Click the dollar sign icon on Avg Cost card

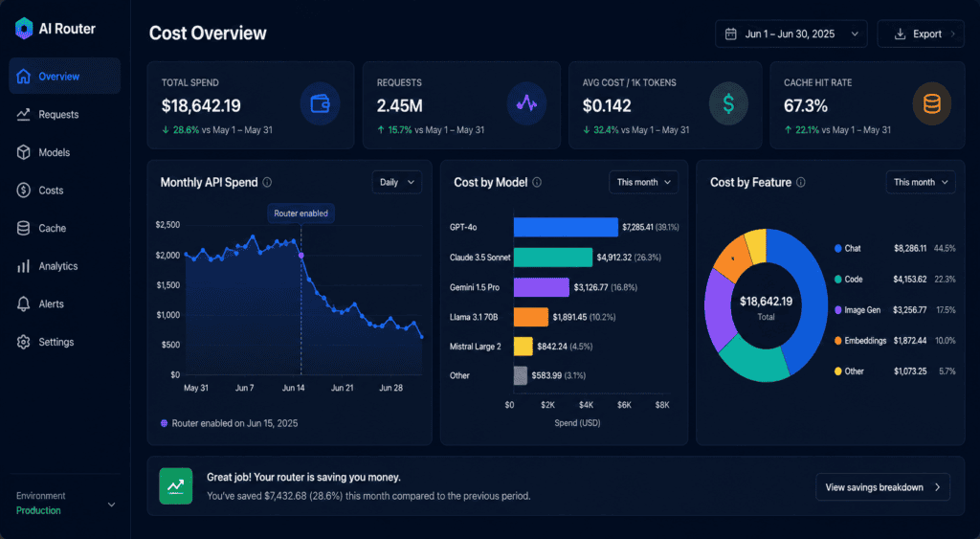(x=728, y=103)
